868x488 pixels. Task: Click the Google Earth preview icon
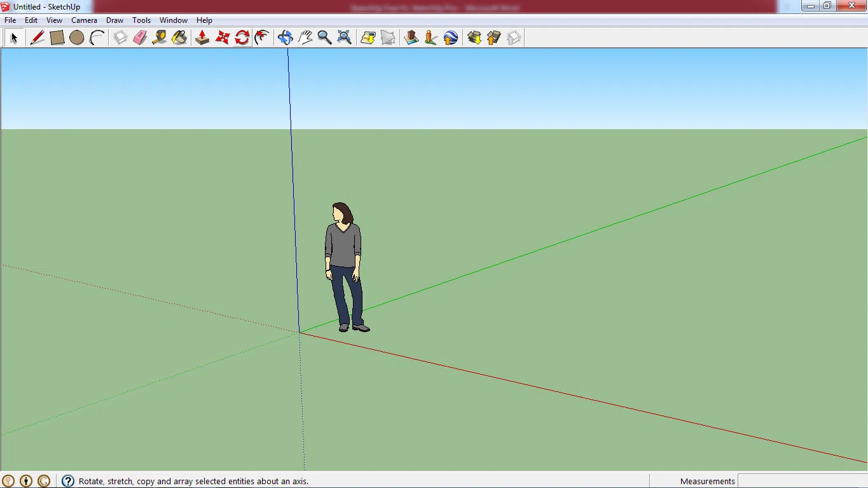click(450, 38)
